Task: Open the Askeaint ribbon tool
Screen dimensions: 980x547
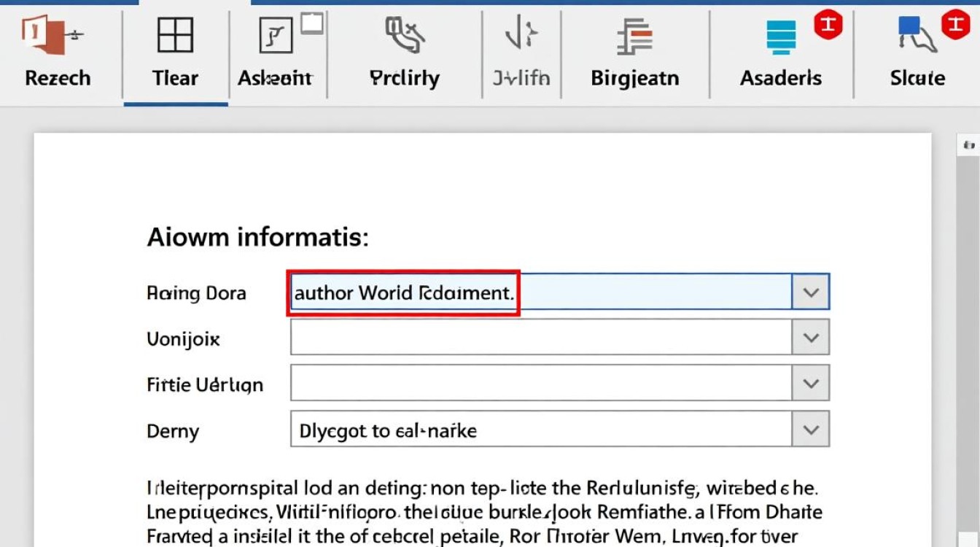Action: [x=276, y=35]
